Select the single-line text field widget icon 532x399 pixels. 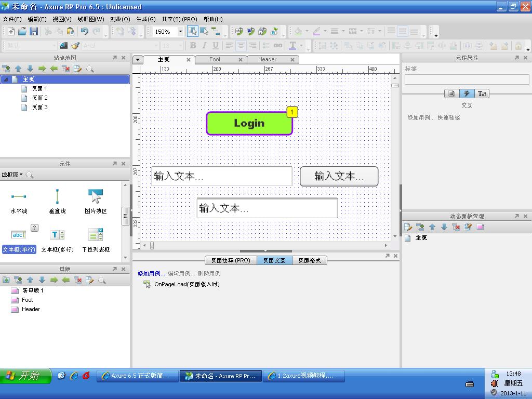click(19, 235)
